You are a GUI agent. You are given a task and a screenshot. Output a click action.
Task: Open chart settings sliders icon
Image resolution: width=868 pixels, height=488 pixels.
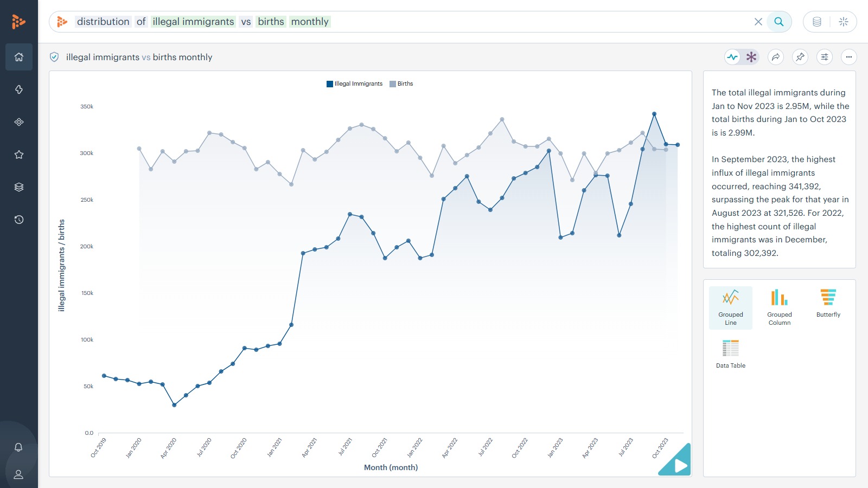click(x=825, y=57)
